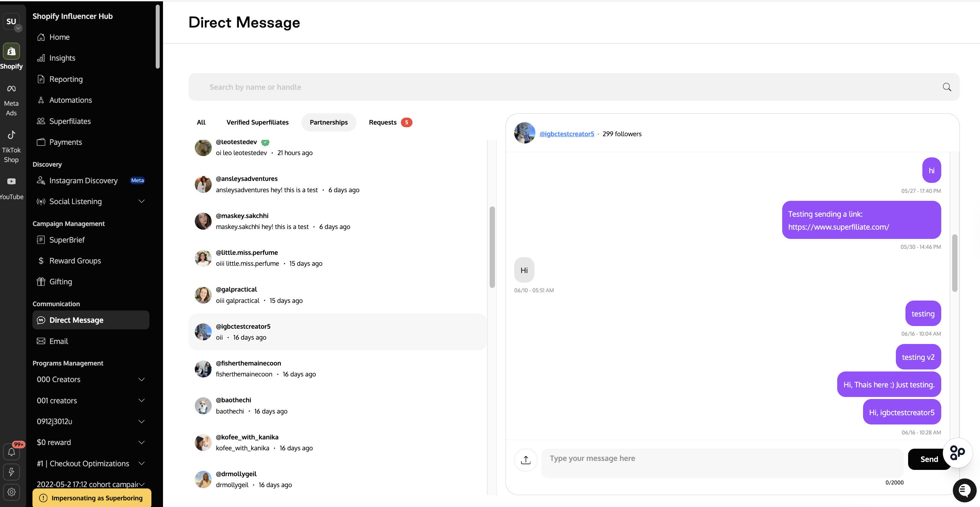Open @drmollygeil conversation

tap(338, 479)
